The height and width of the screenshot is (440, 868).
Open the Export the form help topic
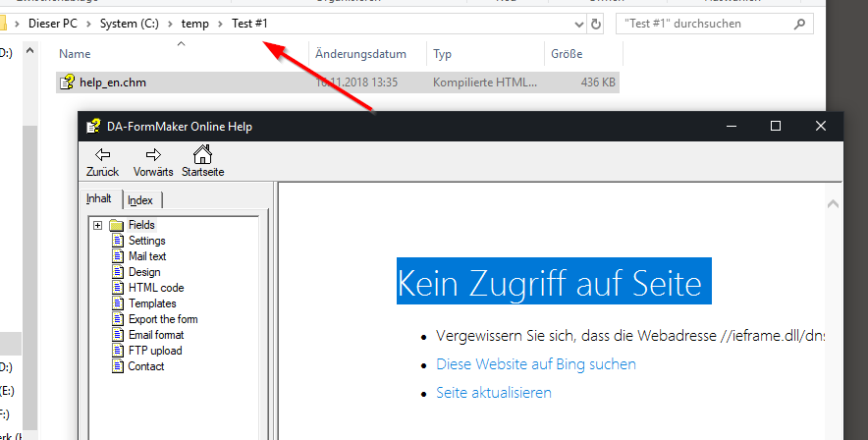[x=163, y=319]
